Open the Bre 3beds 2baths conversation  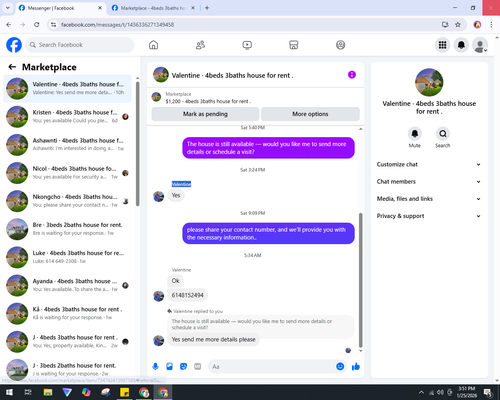pyautogui.click(x=68, y=229)
